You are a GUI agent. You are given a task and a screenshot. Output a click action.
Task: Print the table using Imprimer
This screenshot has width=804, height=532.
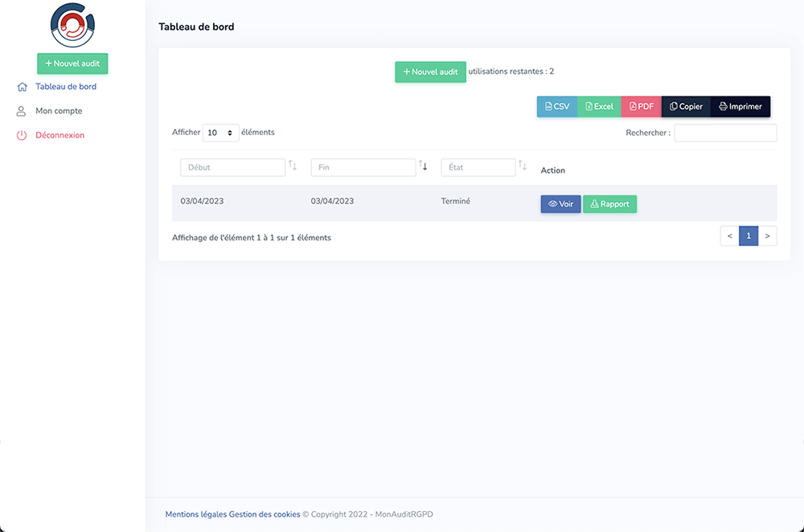[x=740, y=107]
